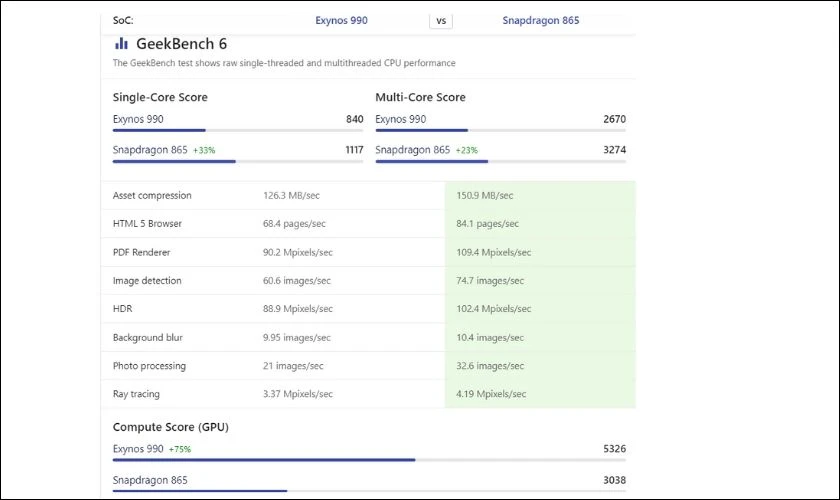Select the HDR row label
Image resolution: width=840 pixels, height=500 pixels.
point(123,309)
